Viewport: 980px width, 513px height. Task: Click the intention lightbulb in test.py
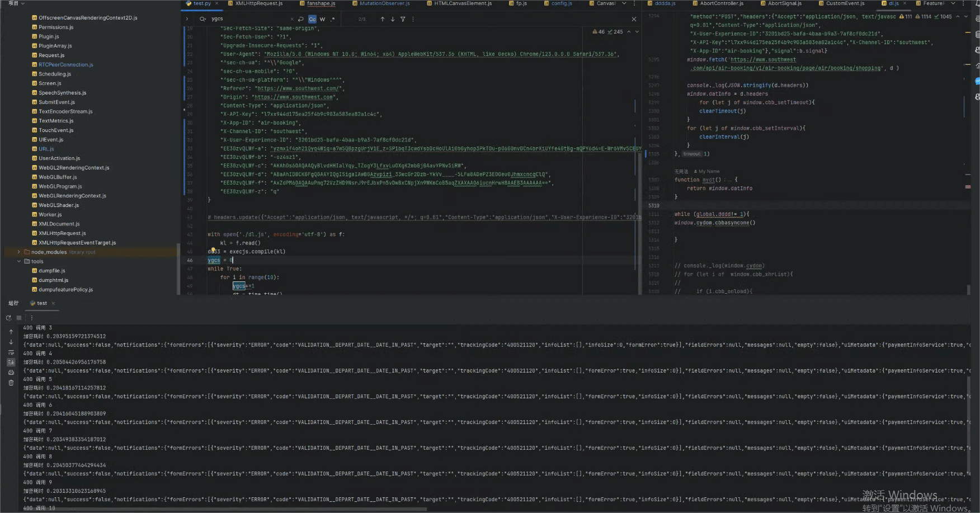(213, 251)
